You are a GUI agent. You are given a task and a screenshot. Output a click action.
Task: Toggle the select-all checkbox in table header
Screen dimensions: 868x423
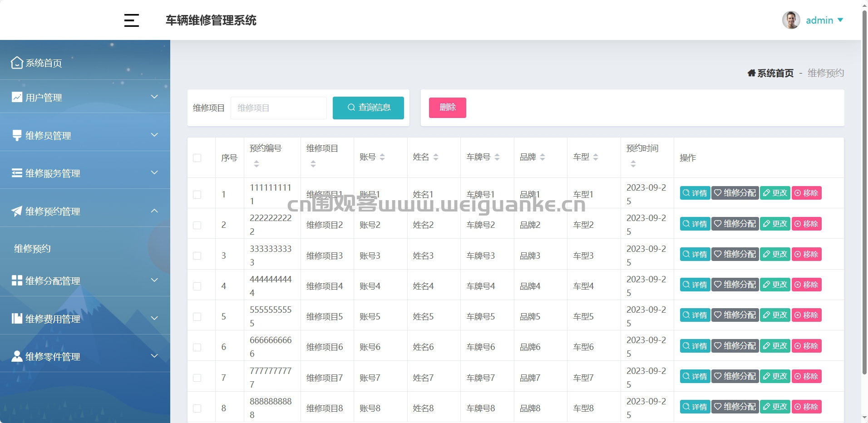pos(197,158)
